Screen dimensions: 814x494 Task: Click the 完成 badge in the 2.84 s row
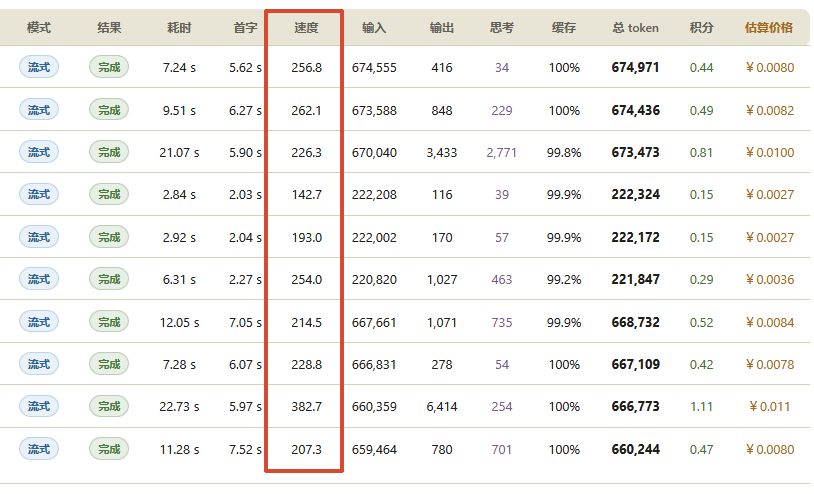point(109,194)
